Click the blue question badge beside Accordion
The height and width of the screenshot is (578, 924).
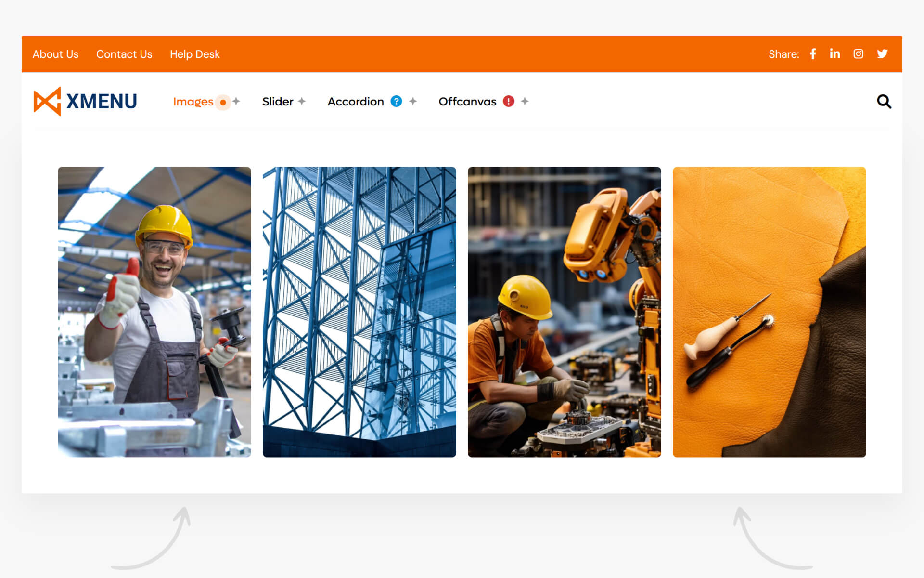pyautogui.click(x=396, y=101)
